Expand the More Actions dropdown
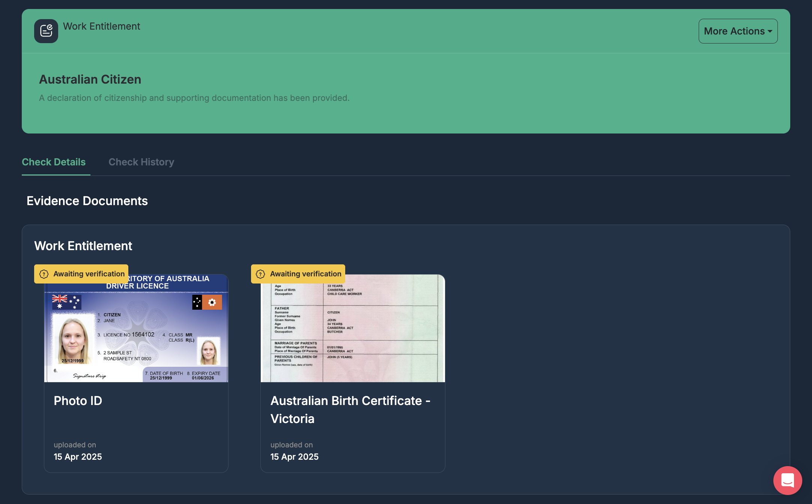 (x=738, y=31)
